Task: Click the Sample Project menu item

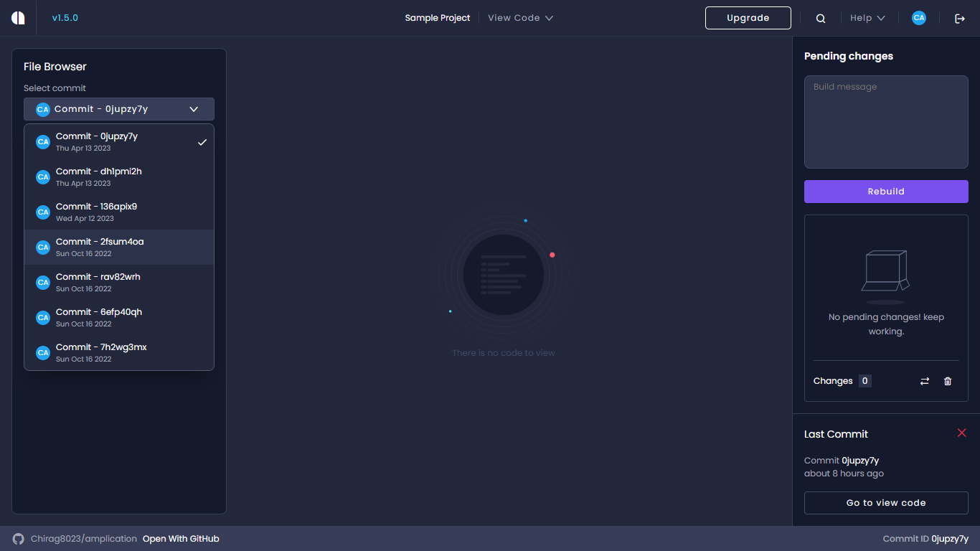Action: coord(438,17)
